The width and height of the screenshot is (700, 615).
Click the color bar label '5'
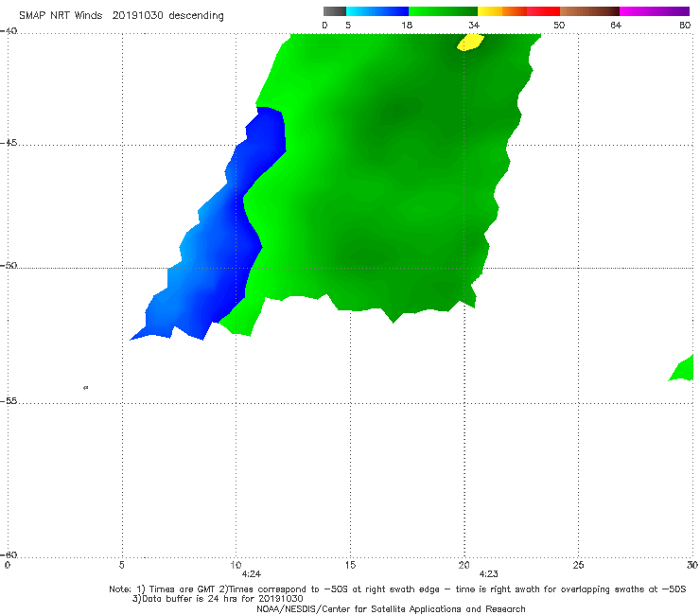(x=348, y=26)
